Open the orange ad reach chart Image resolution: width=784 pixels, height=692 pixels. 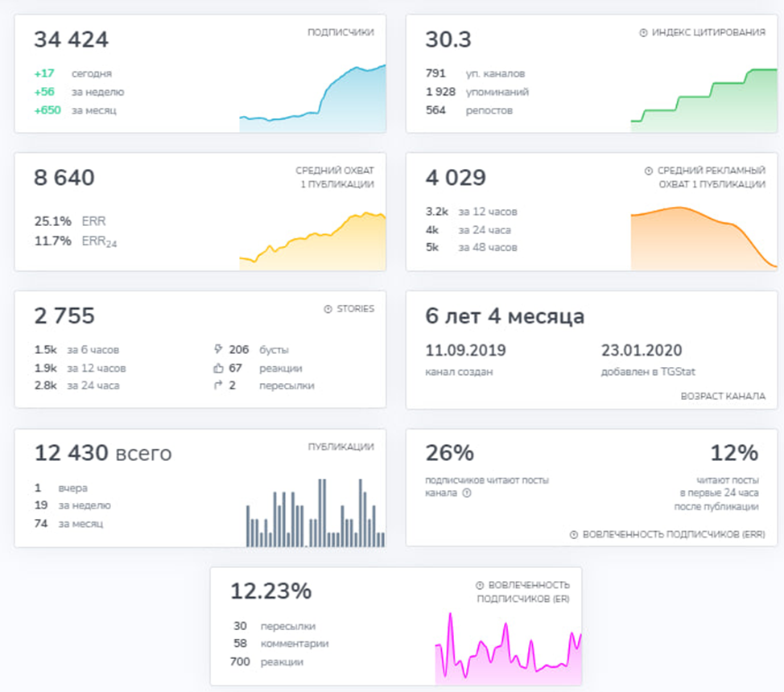704,238
